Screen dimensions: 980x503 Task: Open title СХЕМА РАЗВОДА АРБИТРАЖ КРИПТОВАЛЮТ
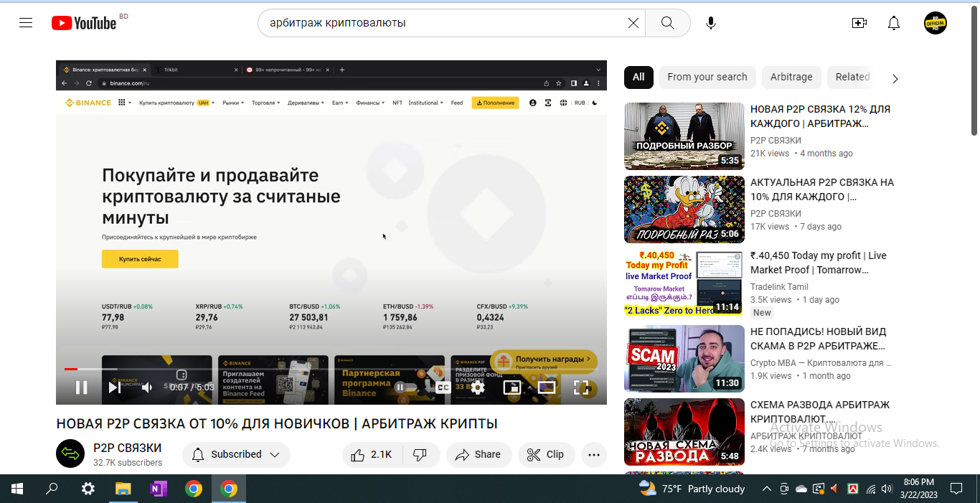[821, 412]
